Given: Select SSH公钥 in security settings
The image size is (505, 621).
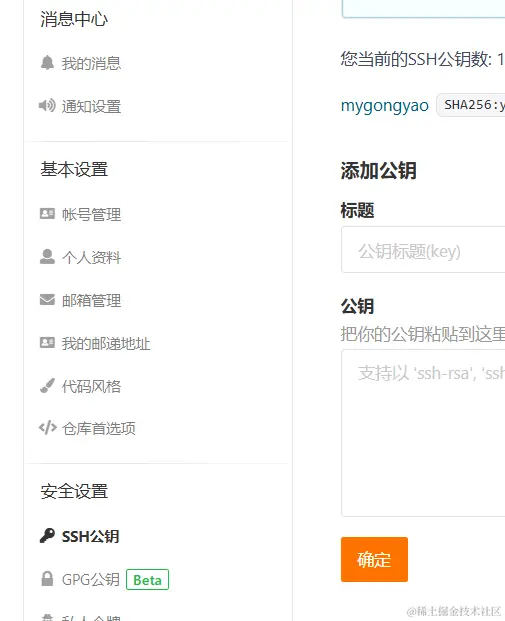Looking at the screenshot, I should pyautogui.click(x=90, y=536).
